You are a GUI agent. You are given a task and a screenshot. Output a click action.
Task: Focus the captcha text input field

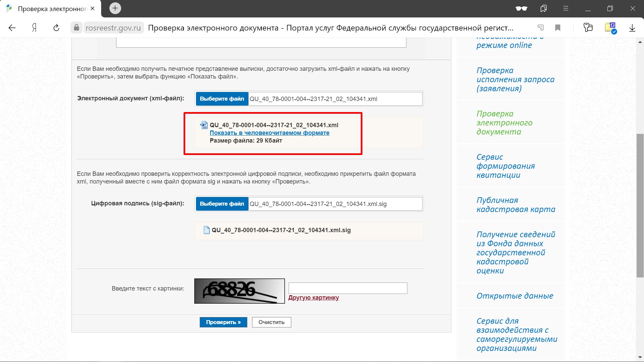(x=348, y=288)
